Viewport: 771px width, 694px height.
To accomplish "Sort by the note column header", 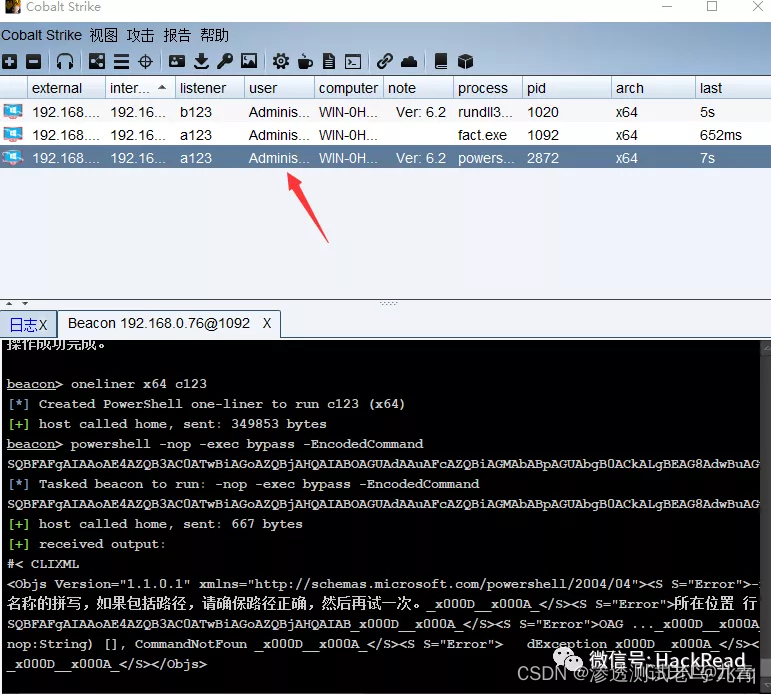I will coord(418,88).
